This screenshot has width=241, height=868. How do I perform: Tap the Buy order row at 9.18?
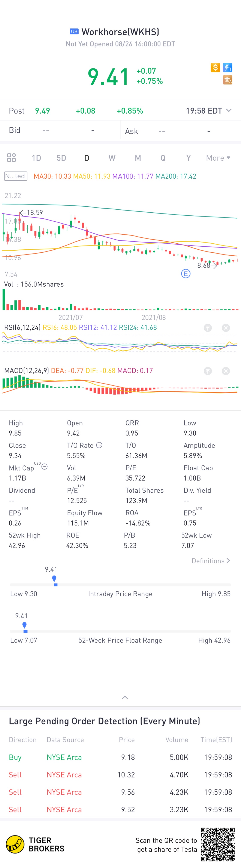(120, 757)
